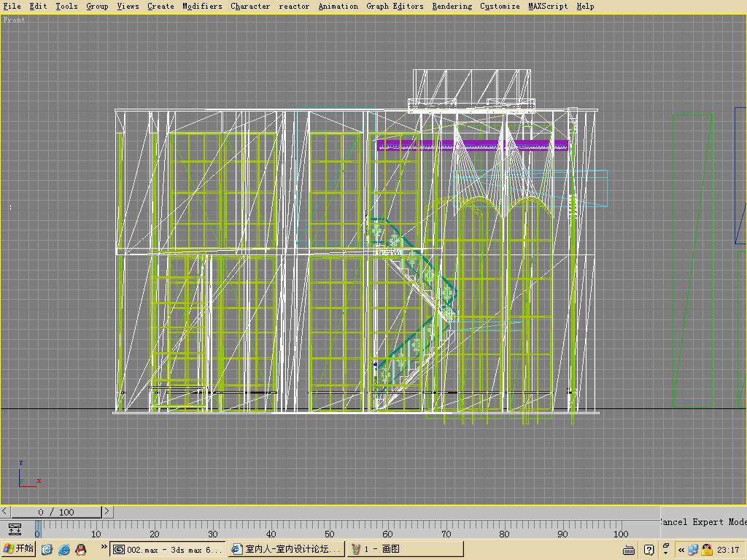Expand the hidden system tray icons
747x560 pixels.
pyautogui.click(x=681, y=550)
